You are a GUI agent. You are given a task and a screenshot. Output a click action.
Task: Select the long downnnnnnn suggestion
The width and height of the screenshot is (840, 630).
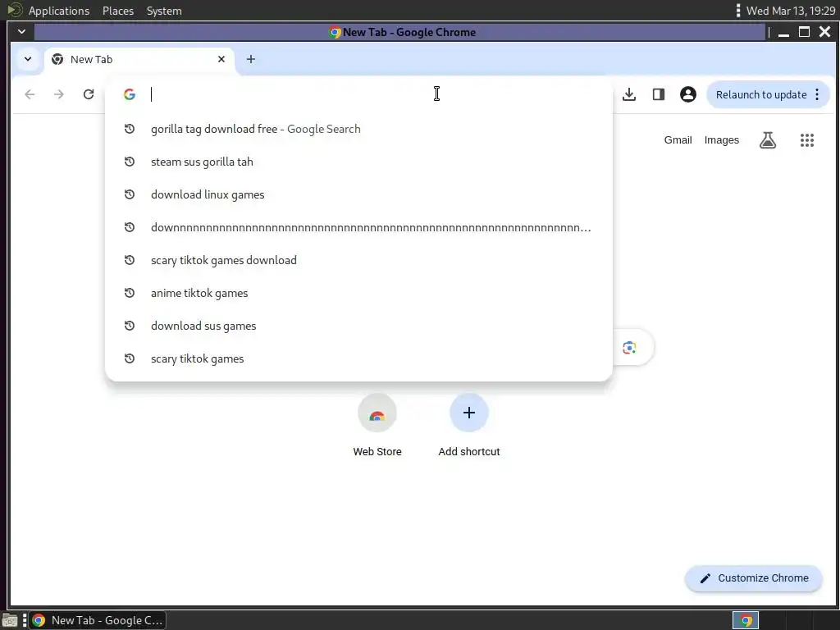(x=359, y=228)
